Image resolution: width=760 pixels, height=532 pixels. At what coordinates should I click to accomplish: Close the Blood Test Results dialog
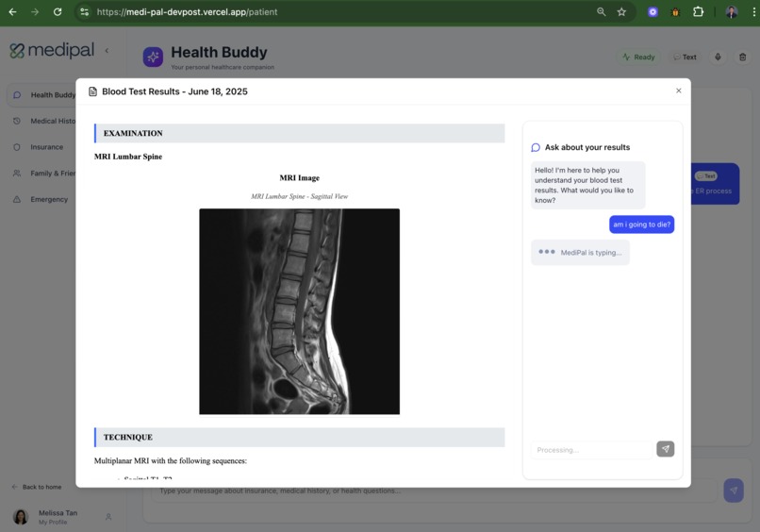tap(679, 91)
